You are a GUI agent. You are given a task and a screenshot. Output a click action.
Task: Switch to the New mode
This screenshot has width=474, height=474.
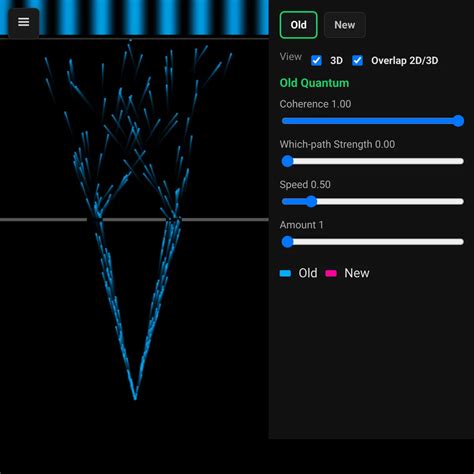click(x=344, y=25)
